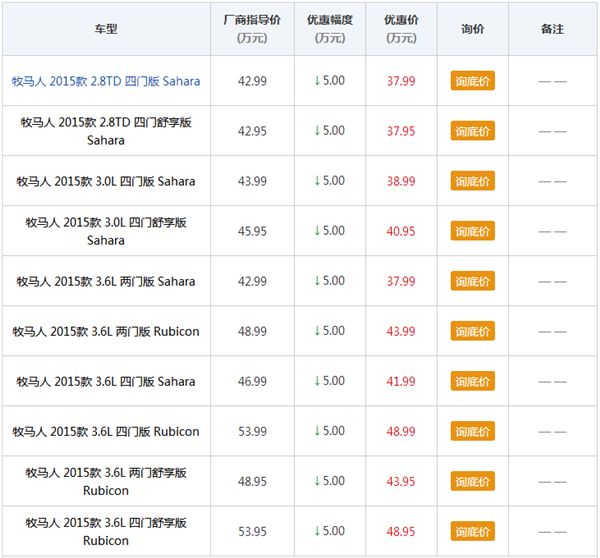Click guide price 46.99
Screen dimensions: 600x558
pos(252,382)
